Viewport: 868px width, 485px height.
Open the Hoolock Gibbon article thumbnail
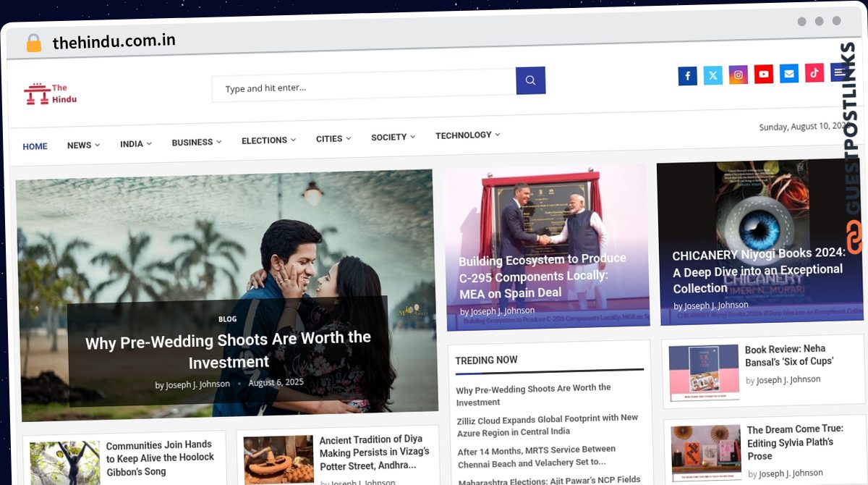click(64, 462)
